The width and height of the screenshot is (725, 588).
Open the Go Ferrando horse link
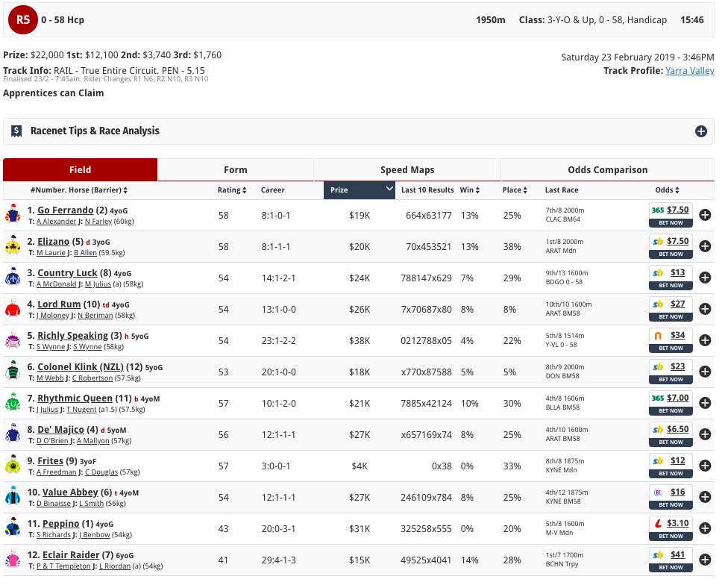point(65,210)
